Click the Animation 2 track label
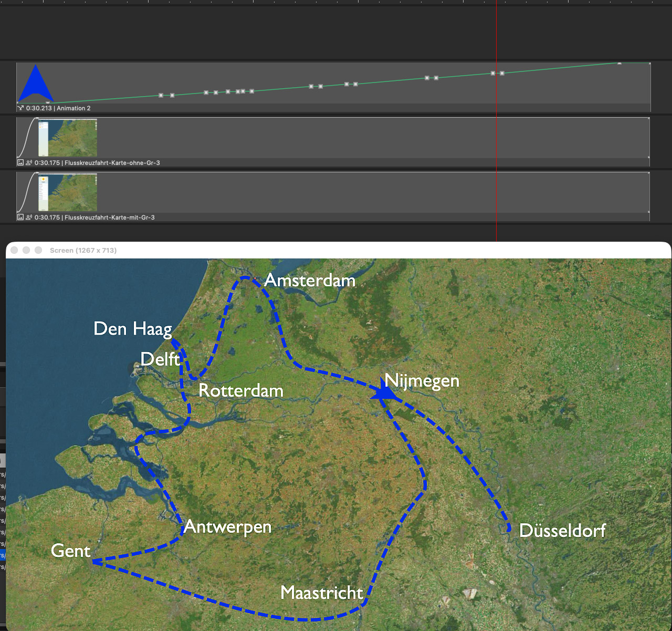This screenshot has height=631, width=672. click(73, 108)
